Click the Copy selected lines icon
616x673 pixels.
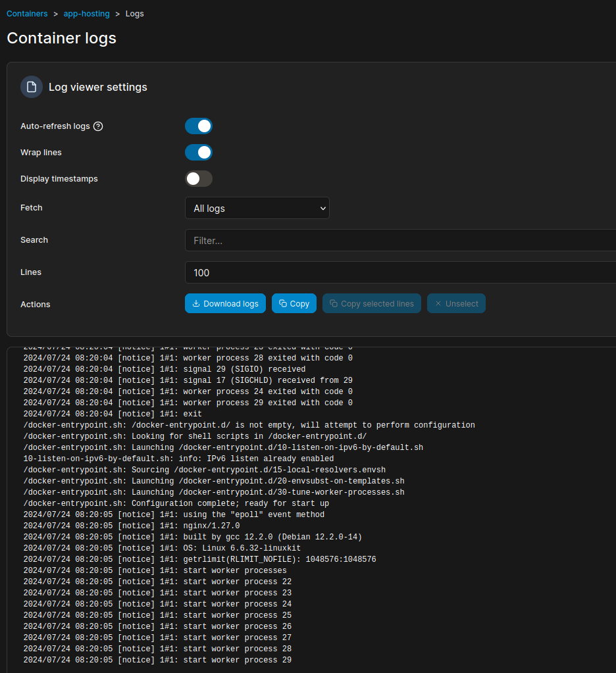(x=333, y=303)
